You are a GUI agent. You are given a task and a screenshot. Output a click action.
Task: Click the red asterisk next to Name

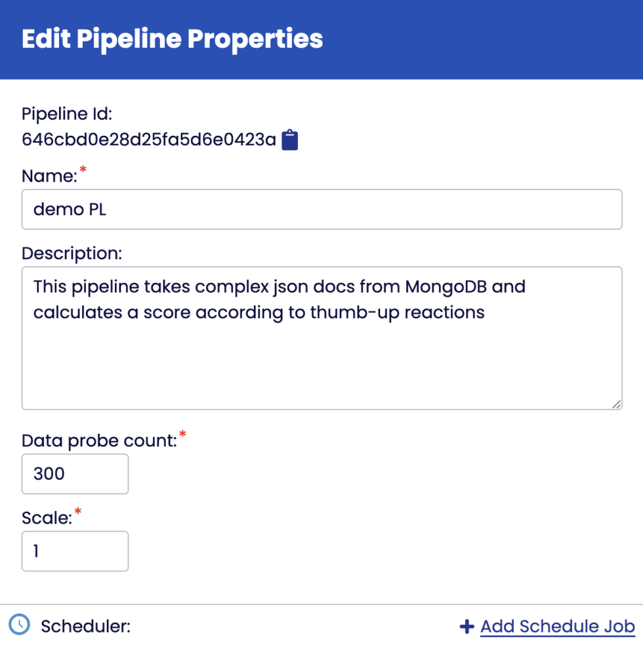83,170
